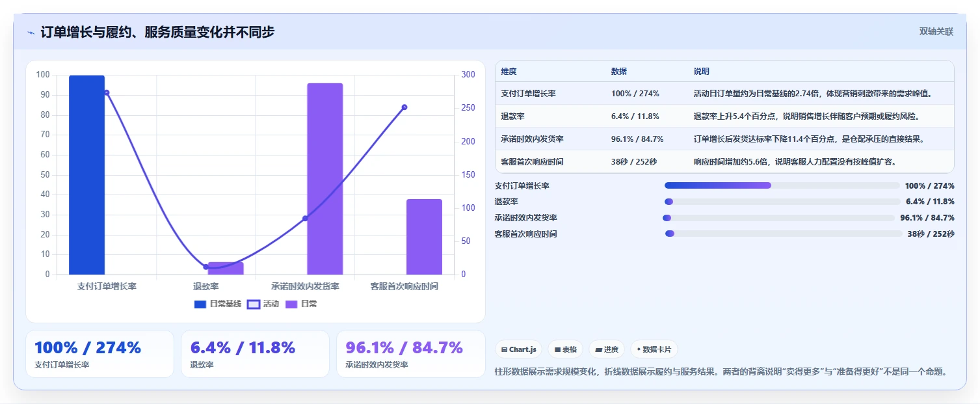Click the line point at 承诺时效内发货率
This screenshot has height=404, width=980.
point(305,219)
